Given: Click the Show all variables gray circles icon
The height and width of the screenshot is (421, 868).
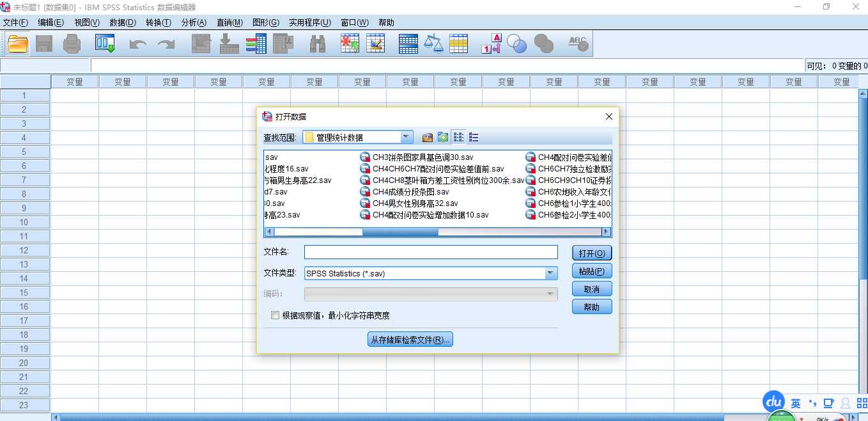Looking at the screenshot, I should tap(543, 44).
